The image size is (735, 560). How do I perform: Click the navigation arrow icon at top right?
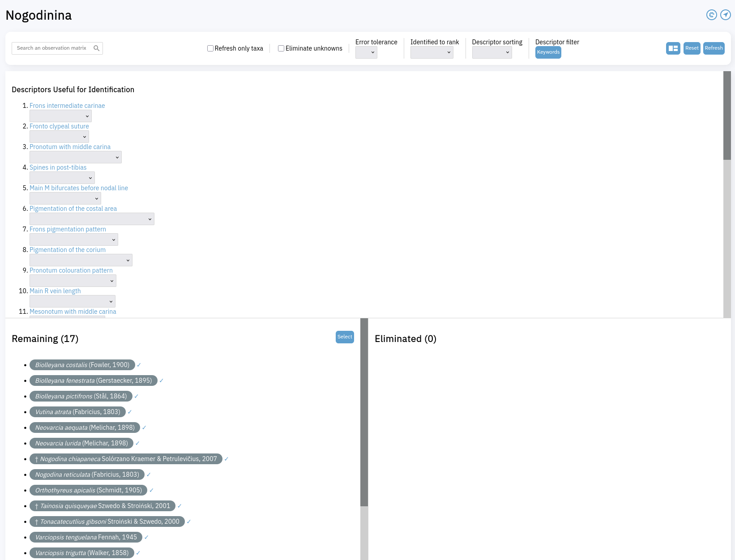point(725,15)
